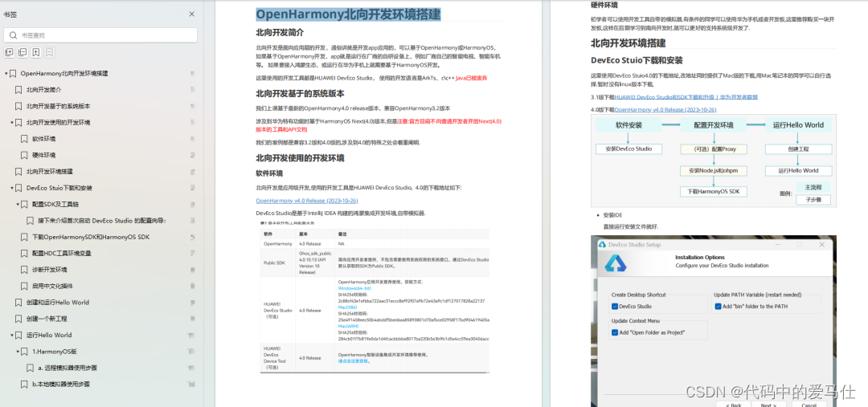Click the greyed-out delete bookmark icon
The width and height of the screenshot is (868, 407).
pyautogui.click(x=49, y=52)
